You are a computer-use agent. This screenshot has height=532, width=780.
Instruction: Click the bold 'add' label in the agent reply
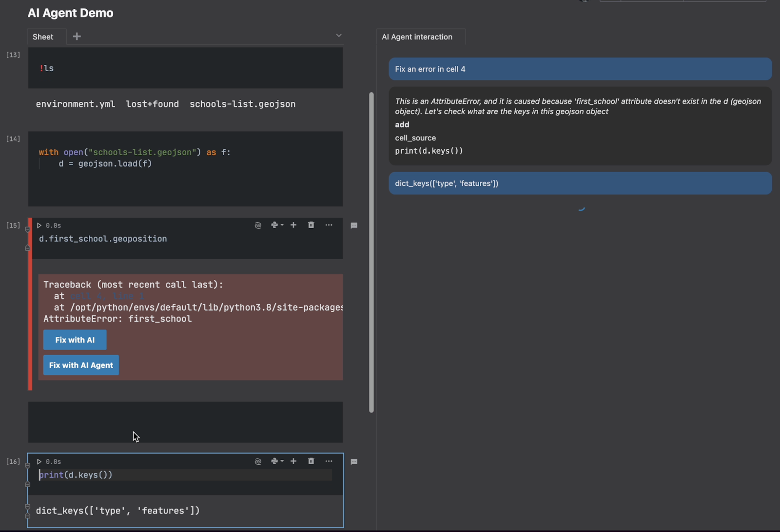[402, 125]
